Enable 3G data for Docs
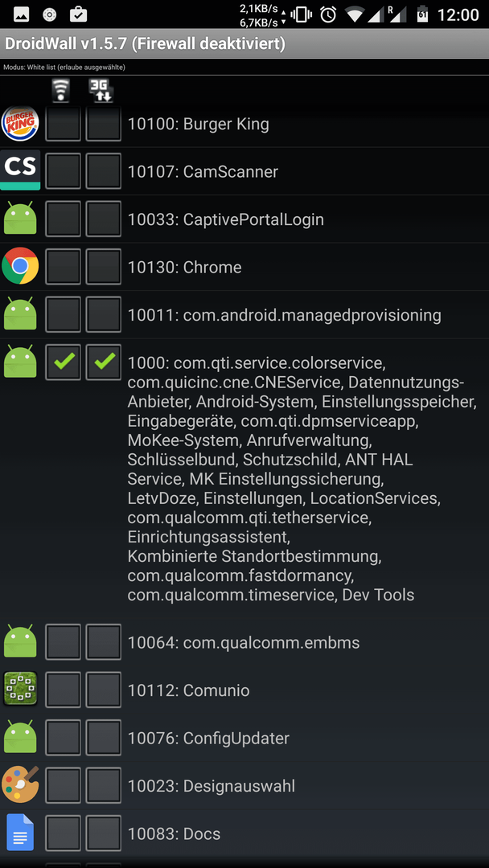489x868 pixels. coord(104,833)
